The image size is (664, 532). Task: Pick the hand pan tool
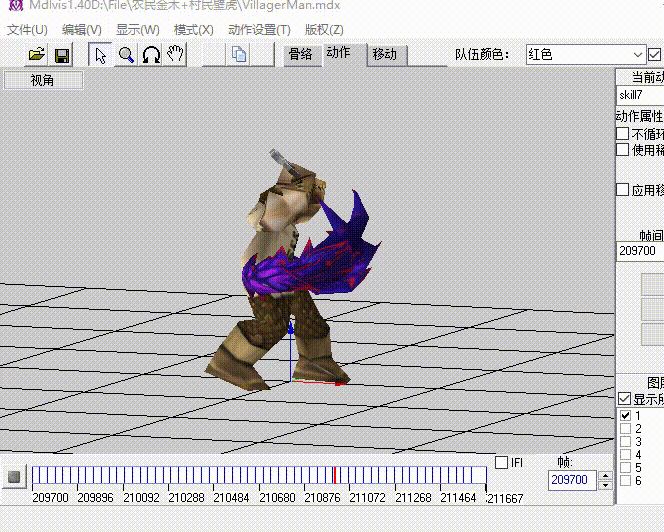click(175, 54)
